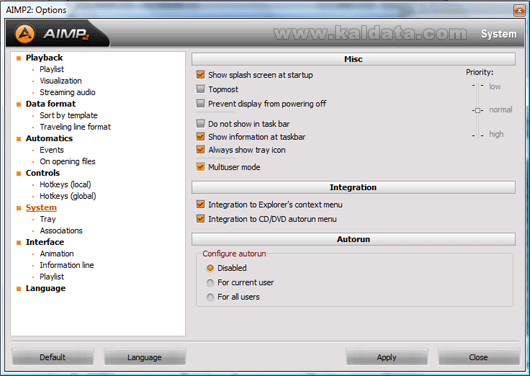Open On opening files settings
Image resolution: width=530 pixels, height=376 pixels.
(x=67, y=161)
